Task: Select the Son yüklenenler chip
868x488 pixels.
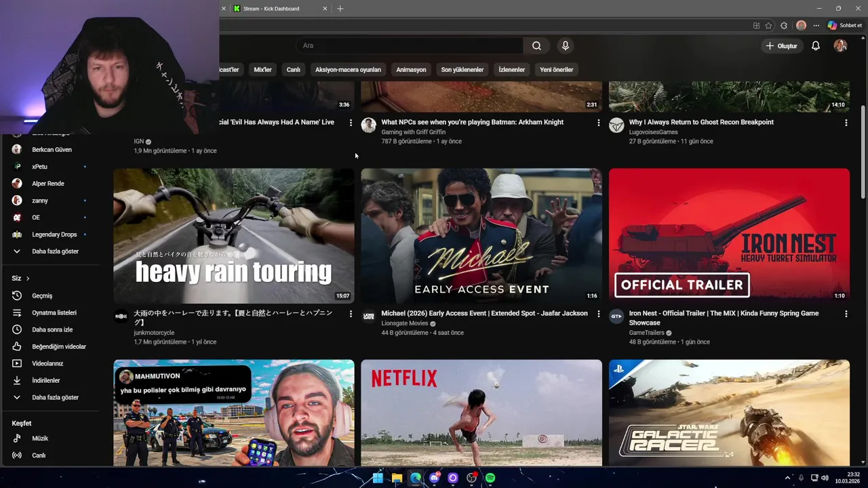Action: coord(462,69)
